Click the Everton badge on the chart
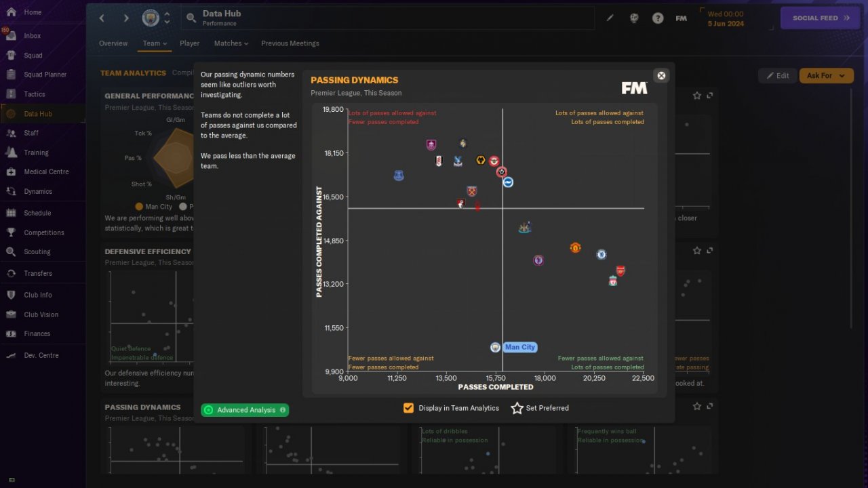The width and height of the screenshot is (868, 488). (x=399, y=176)
